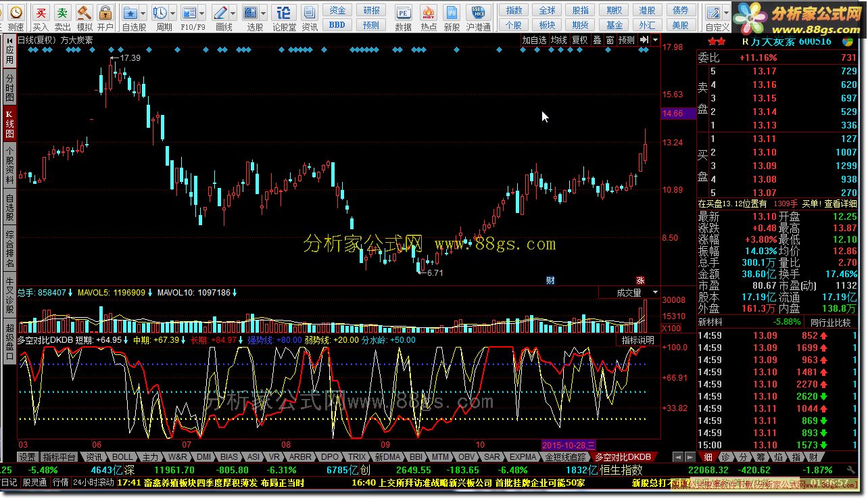Open the 综合排名 side tab
Image resolution: width=868 pixels, height=499 pixels.
click(x=9, y=248)
